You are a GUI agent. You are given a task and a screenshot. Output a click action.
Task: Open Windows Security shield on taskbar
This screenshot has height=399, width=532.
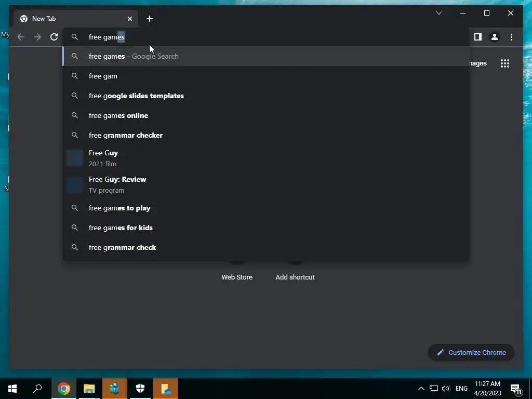[x=140, y=389]
